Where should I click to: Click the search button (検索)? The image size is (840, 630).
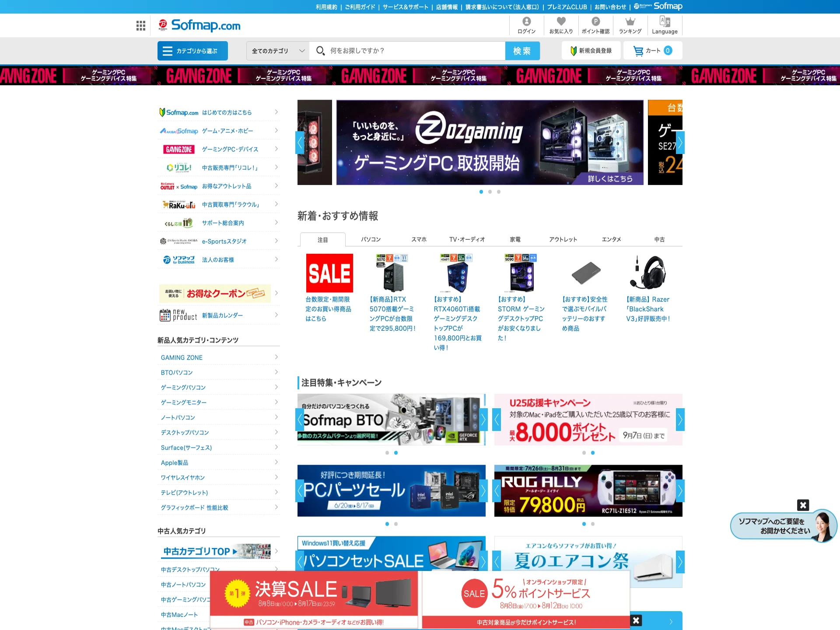pos(522,51)
